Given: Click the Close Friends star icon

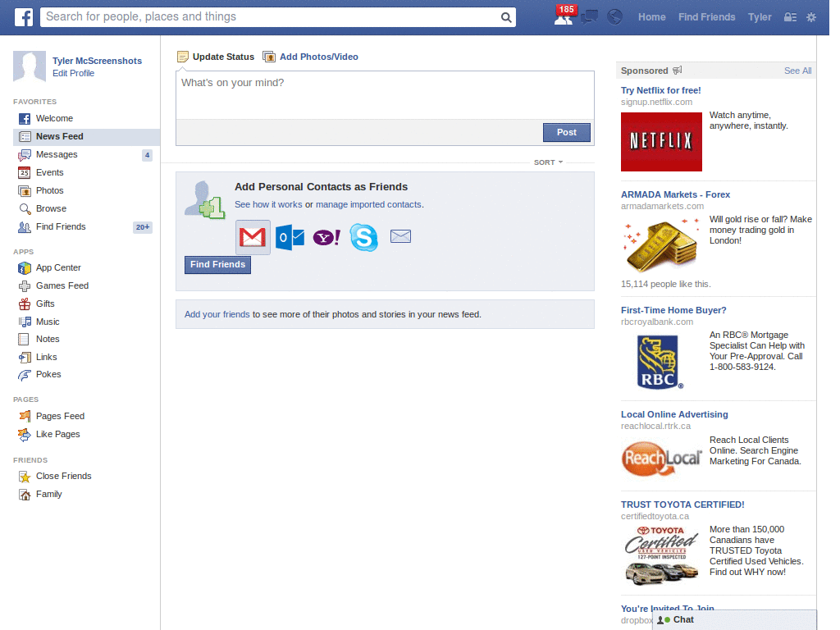Looking at the screenshot, I should 24,477.
